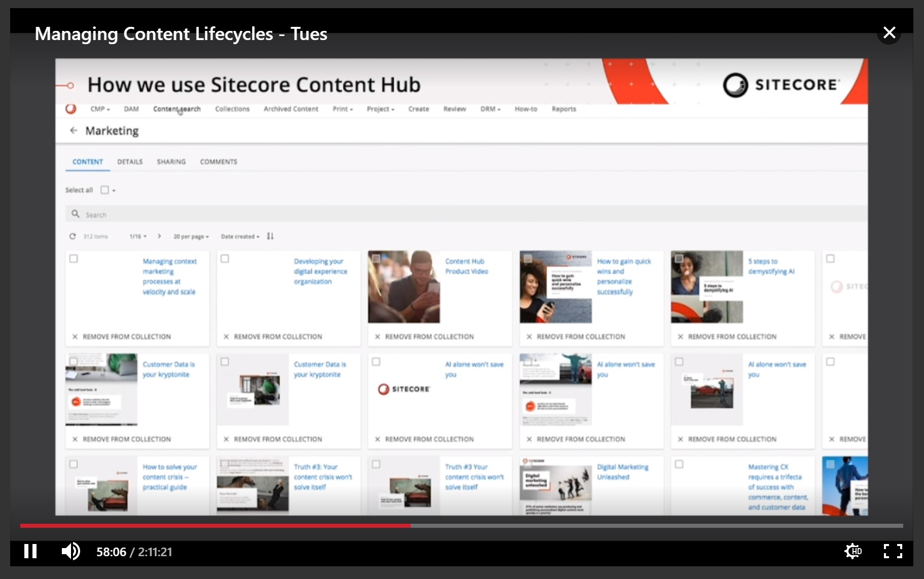Image resolution: width=924 pixels, height=579 pixels.
Task: Open How-to menu item
Action: (x=526, y=109)
